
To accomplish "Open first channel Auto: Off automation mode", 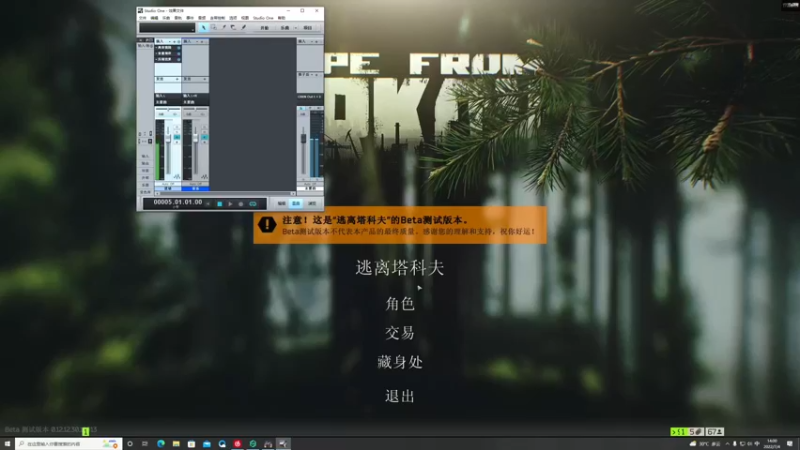I will pos(168,184).
